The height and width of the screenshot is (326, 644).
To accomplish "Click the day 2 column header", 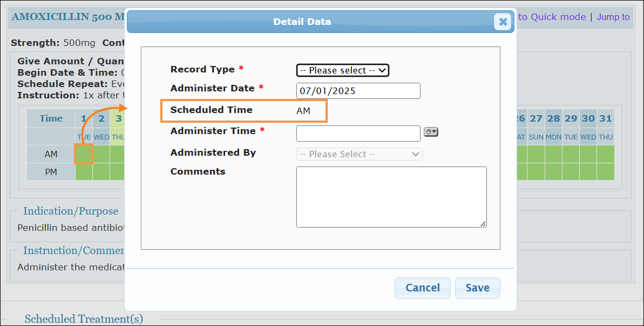I will (101, 118).
